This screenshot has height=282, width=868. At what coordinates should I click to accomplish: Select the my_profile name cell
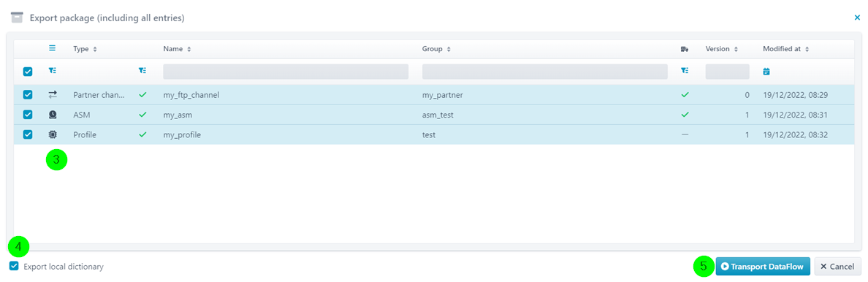(182, 134)
